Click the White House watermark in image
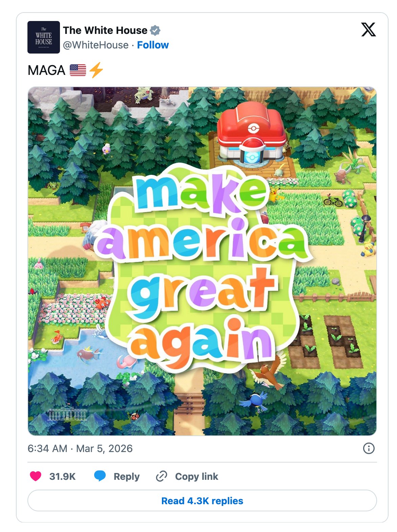Screen dimensions: 397x532 click(x=67, y=413)
